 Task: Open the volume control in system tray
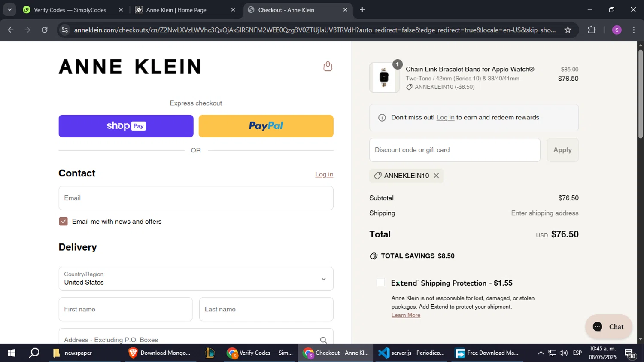563,353
